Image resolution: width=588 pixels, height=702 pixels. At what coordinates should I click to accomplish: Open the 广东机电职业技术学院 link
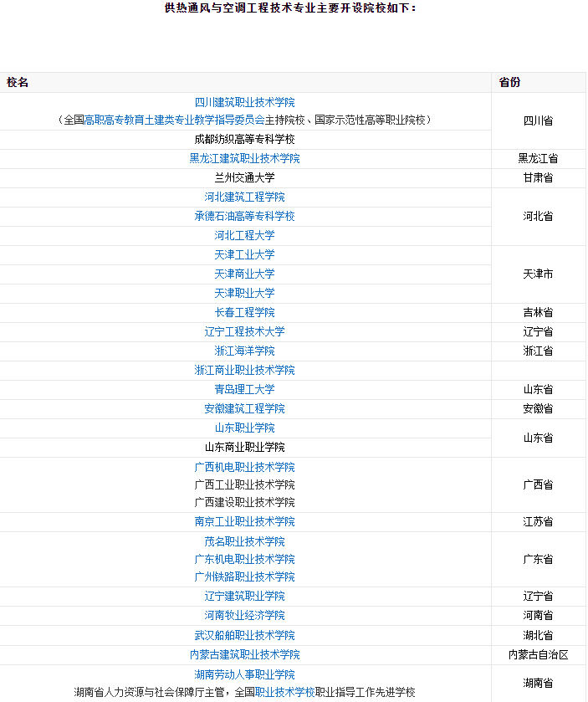point(244,559)
